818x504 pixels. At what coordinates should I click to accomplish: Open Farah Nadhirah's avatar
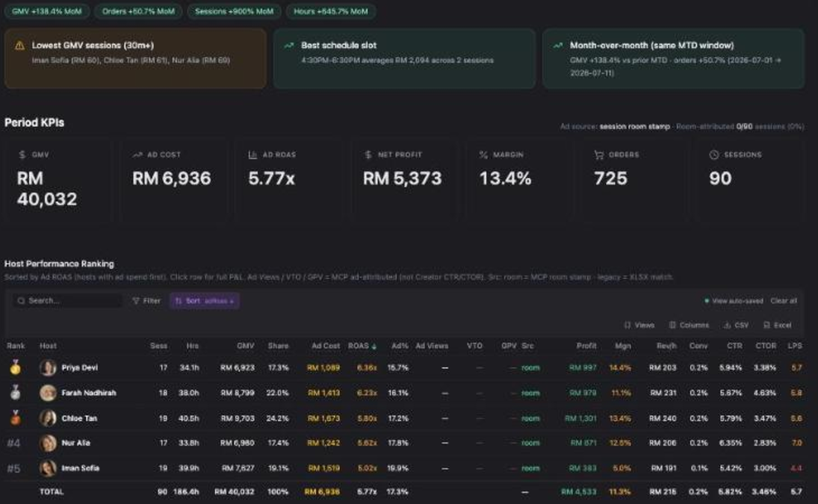click(48, 393)
